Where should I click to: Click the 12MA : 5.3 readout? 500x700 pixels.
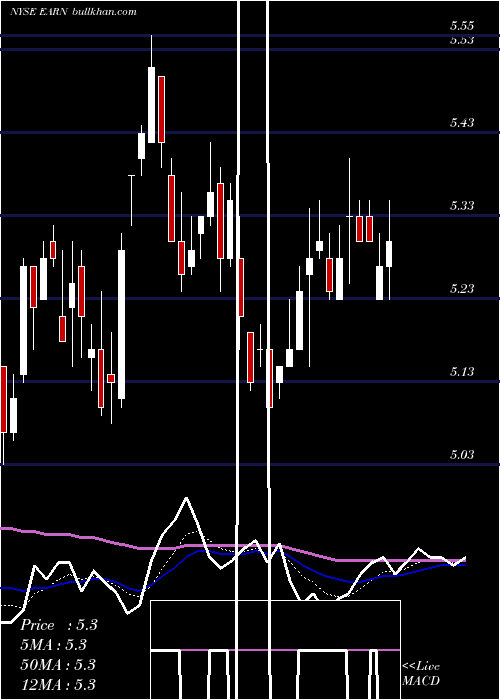tap(58, 684)
